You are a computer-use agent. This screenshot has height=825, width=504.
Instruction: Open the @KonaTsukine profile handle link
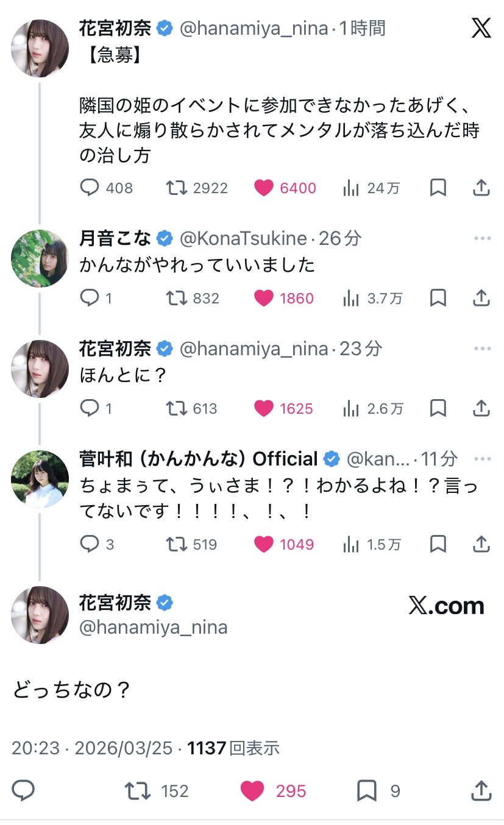(x=243, y=238)
